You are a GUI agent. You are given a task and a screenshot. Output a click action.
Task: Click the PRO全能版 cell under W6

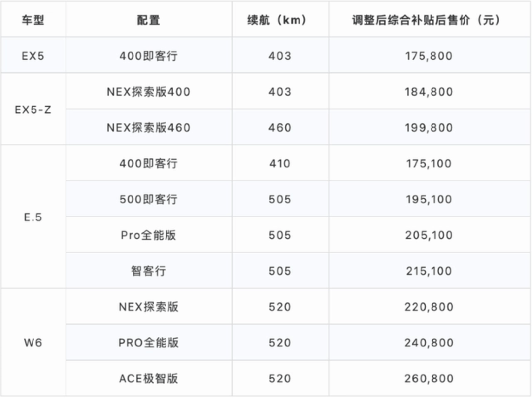coord(148,343)
